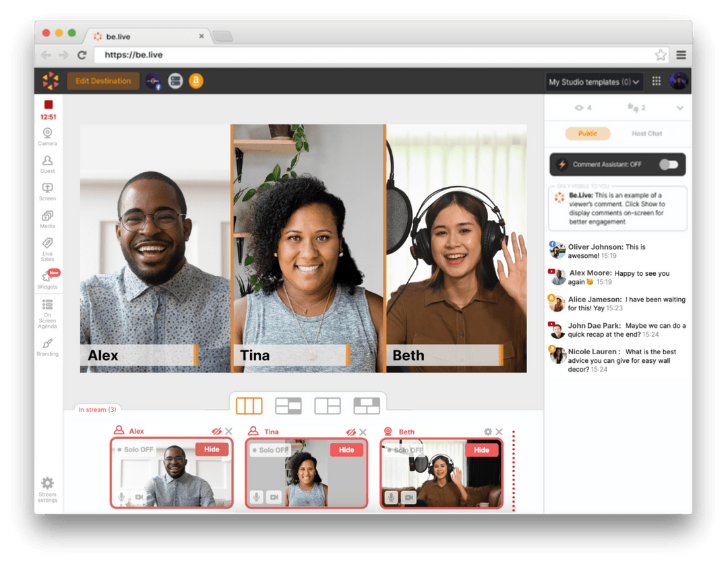The image size is (728, 566).
Task: Collapse the viewer stats panel with the chevron
Action: [x=679, y=107]
